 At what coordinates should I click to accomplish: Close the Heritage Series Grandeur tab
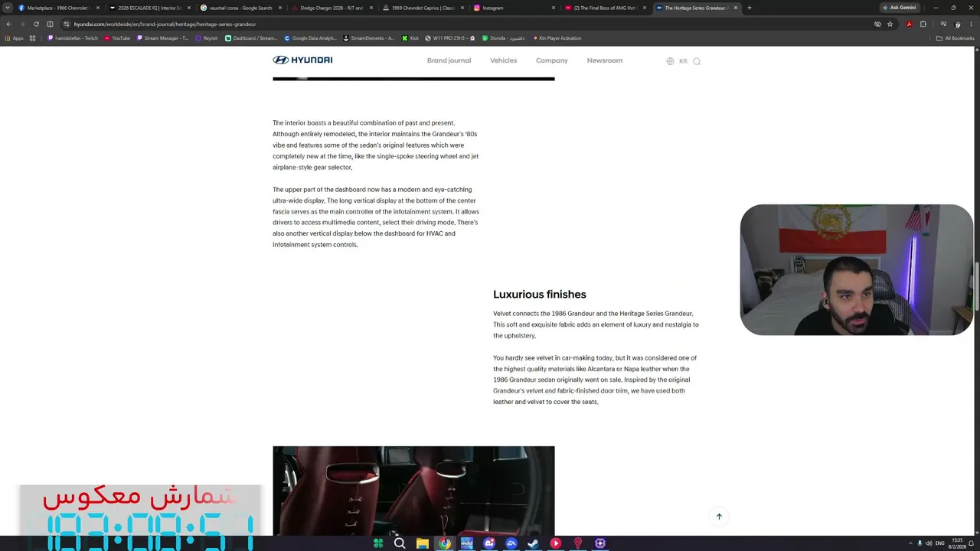click(x=736, y=8)
